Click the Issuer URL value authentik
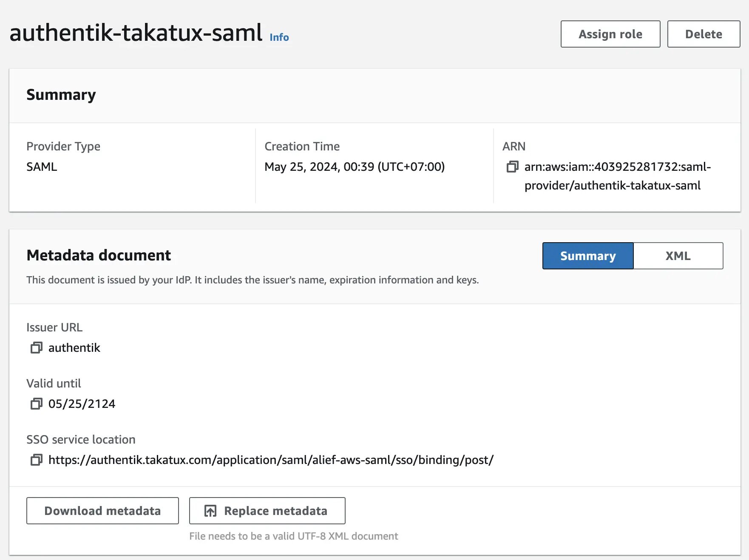Viewport: 749px width, 560px height. pos(74,348)
